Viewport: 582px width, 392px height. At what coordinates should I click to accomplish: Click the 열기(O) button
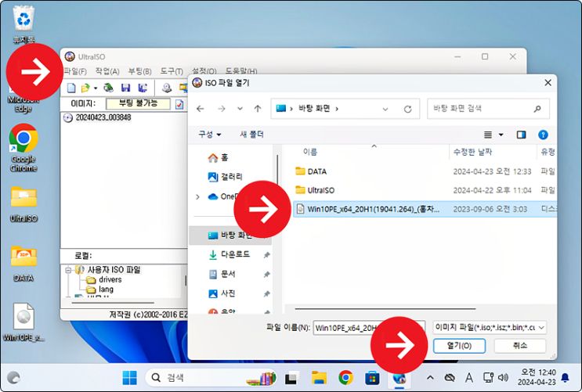tap(459, 346)
